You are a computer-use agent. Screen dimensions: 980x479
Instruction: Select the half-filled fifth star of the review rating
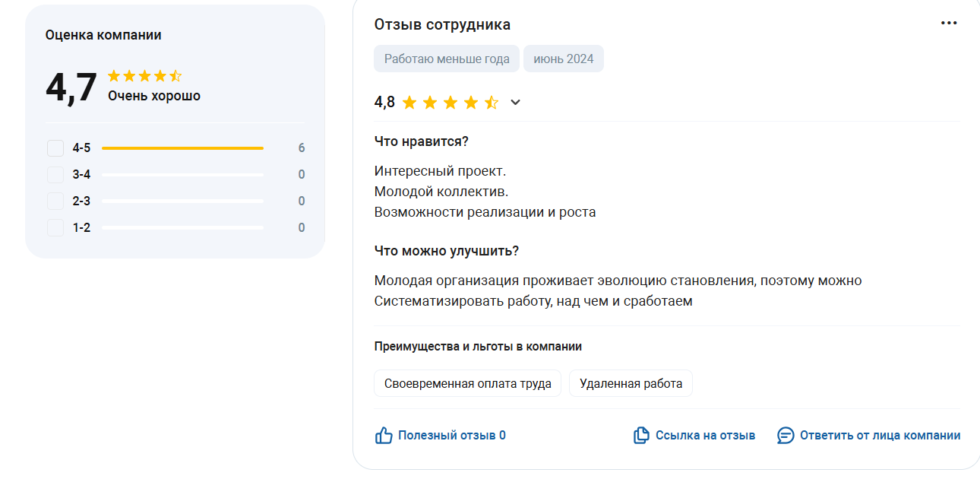(492, 102)
